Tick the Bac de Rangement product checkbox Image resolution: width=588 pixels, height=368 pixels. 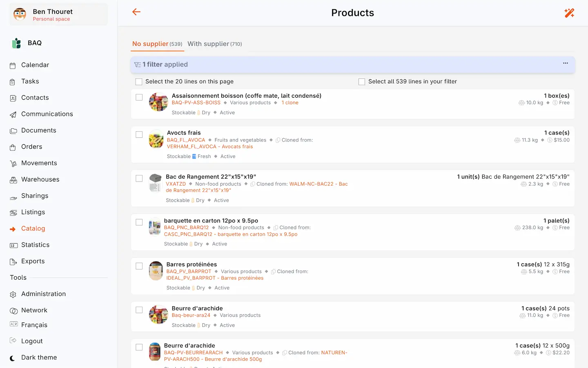click(139, 178)
